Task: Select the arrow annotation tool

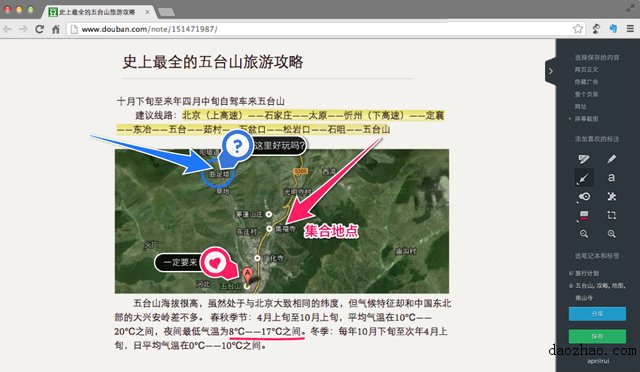Action: pyautogui.click(x=584, y=178)
